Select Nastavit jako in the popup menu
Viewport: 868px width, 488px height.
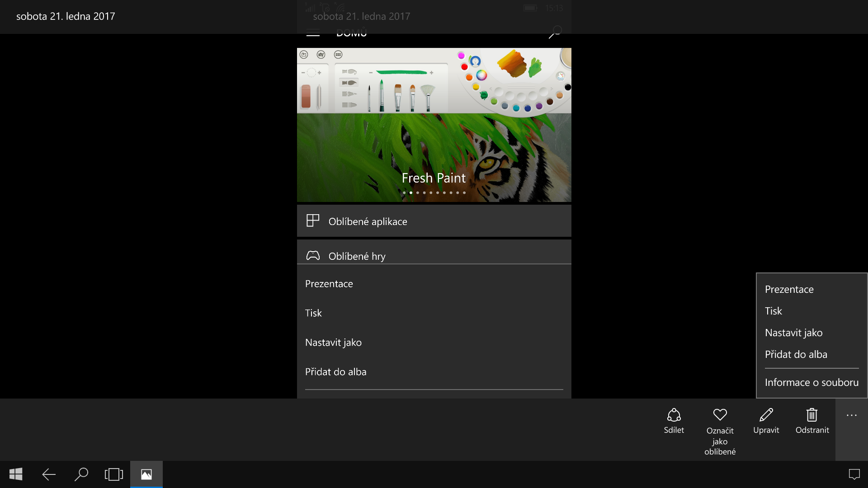(793, 333)
